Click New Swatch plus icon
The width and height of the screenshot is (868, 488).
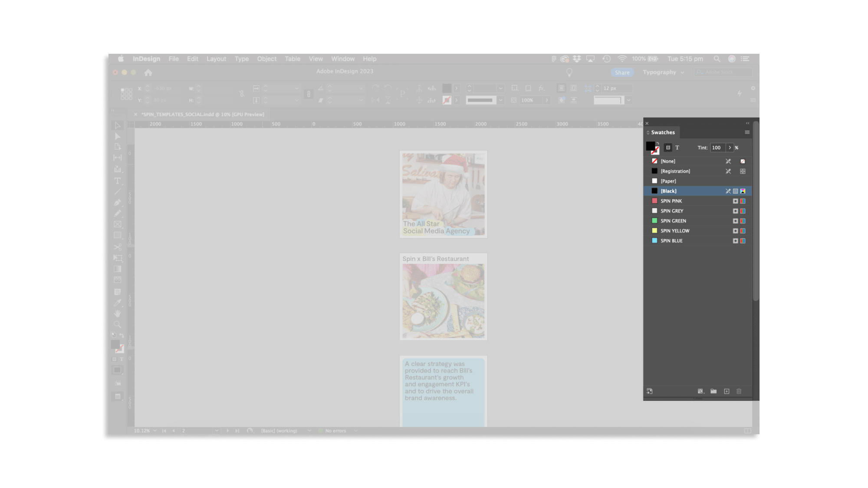point(727,391)
